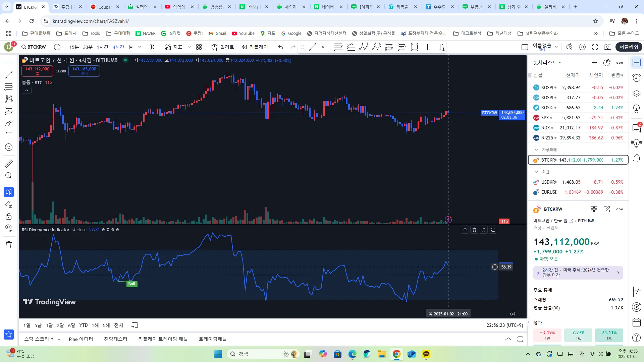644x362 pixels.
Task: Open the Fibonacci/Gann drawing tools
Action: (x=9, y=87)
